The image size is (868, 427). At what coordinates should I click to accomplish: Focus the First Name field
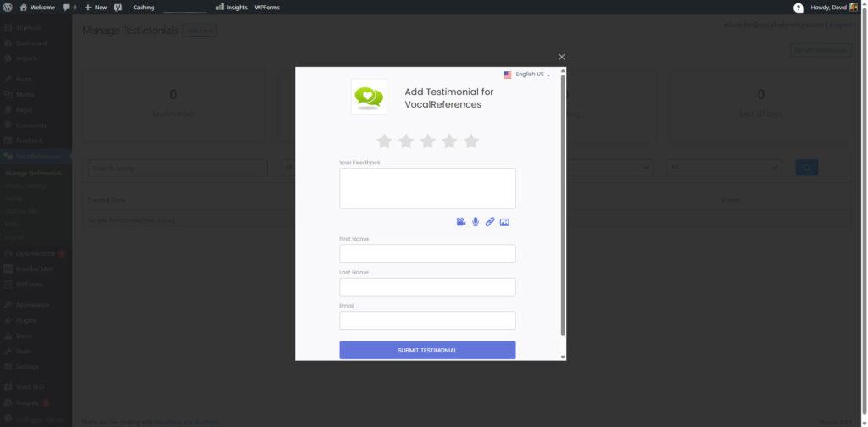(x=427, y=253)
